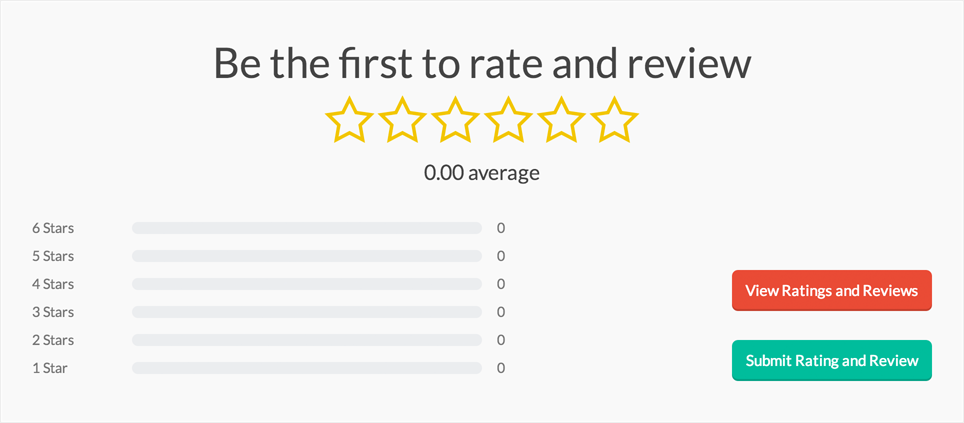Select the 2 Stars rating bar

(306, 340)
